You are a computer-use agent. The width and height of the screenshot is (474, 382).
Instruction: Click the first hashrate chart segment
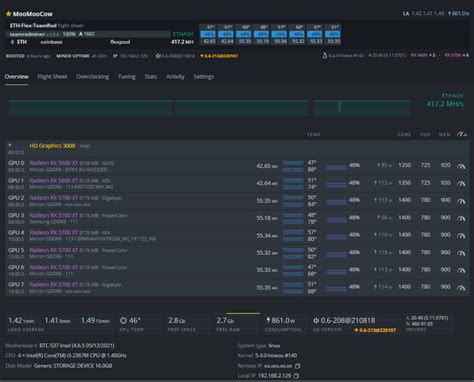point(90,108)
